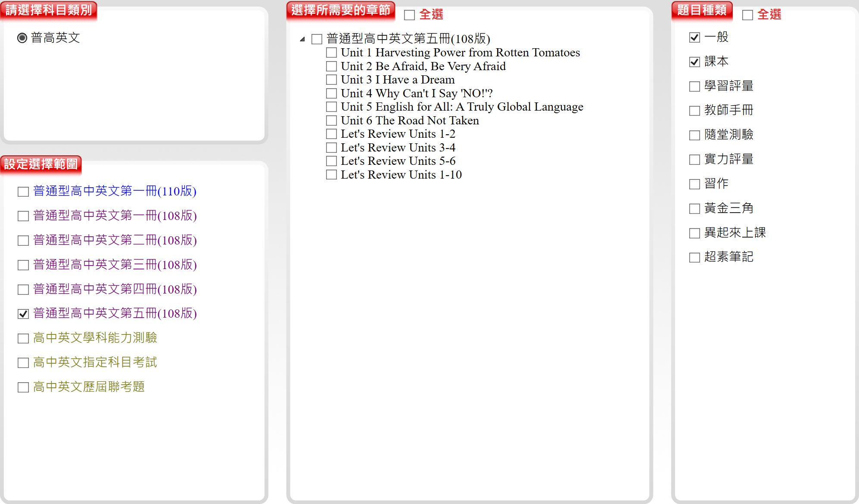Select the 普高英文 radio button
The width and height of the screenshot is (859, 504).
22,38
